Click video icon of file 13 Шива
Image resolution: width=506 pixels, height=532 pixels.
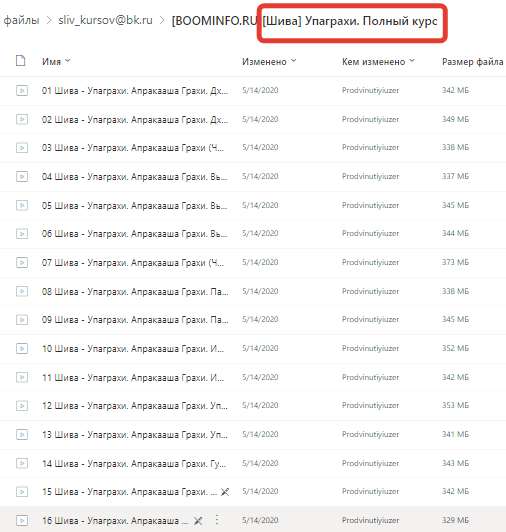(22, 434)
